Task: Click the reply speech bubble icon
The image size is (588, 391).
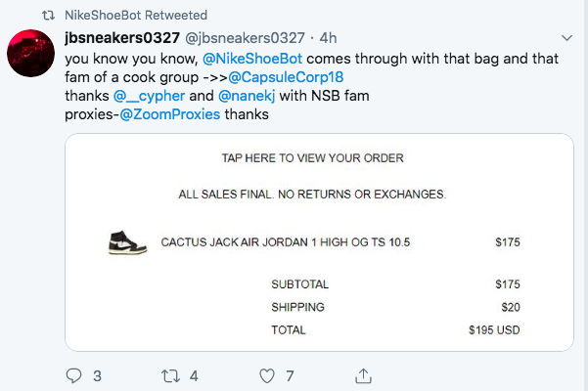Action: click(76, 374)
